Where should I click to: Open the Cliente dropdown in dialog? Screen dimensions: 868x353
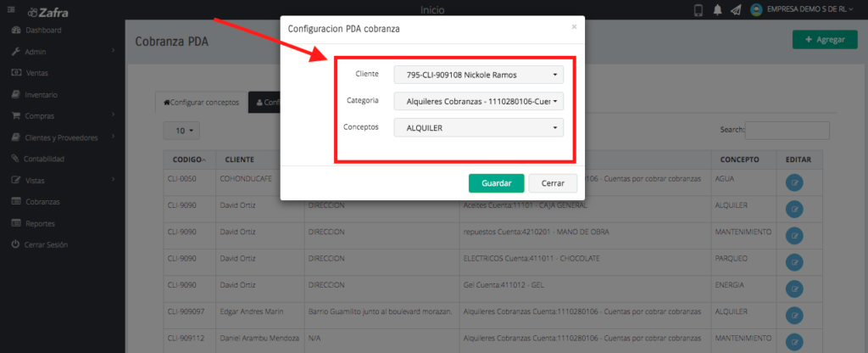(478, 75)
